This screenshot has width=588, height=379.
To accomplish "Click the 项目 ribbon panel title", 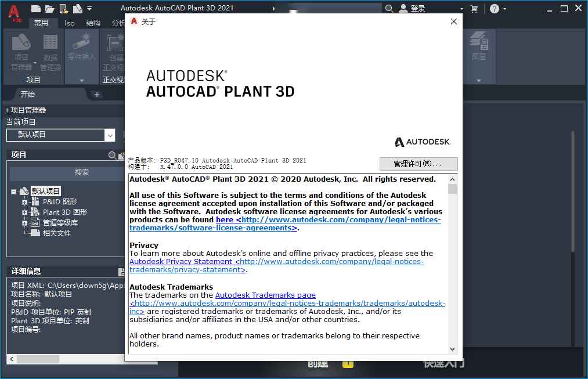I will (33, 80).
